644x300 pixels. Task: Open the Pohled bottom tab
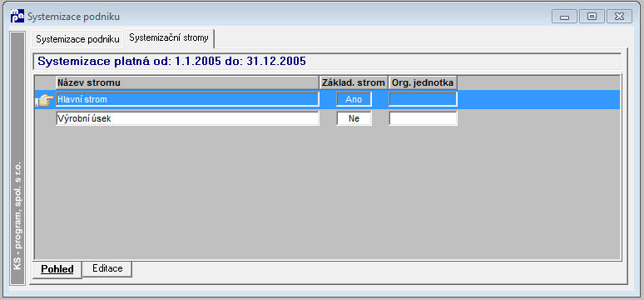point(57,269)
